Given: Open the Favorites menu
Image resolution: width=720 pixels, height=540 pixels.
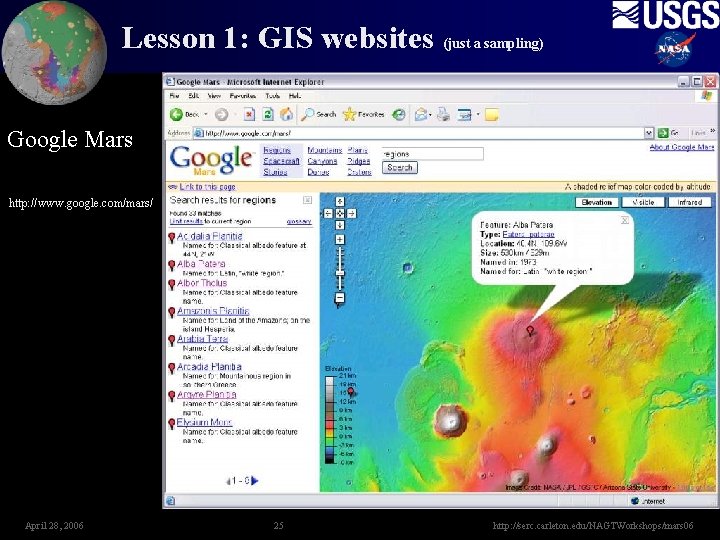Looking at the screenshot, I should pyautogui.click(x=242, y=96).
